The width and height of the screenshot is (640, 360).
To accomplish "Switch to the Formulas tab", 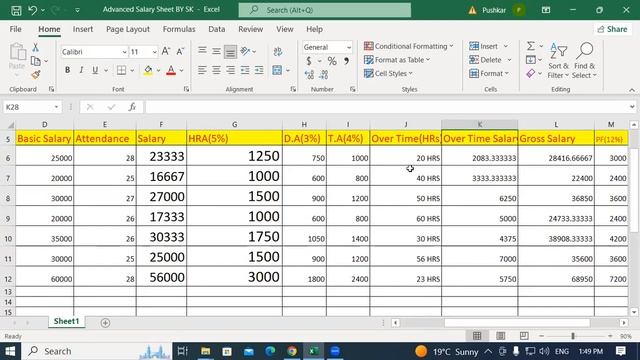I will [179, 29].
